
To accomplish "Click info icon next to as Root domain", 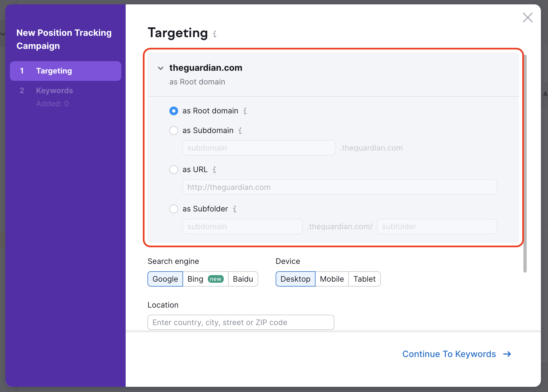I will pos(245,111).
